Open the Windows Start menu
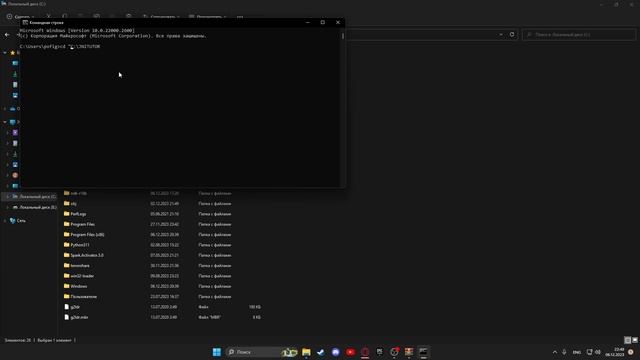The height and width of the screenshot is (360, 640). pos(217,352)
